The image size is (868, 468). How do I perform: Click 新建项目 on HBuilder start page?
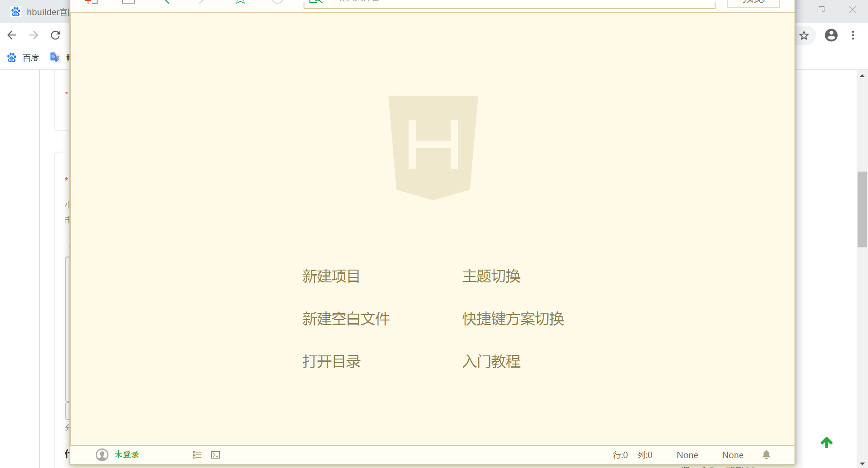[x=331, y=276]
